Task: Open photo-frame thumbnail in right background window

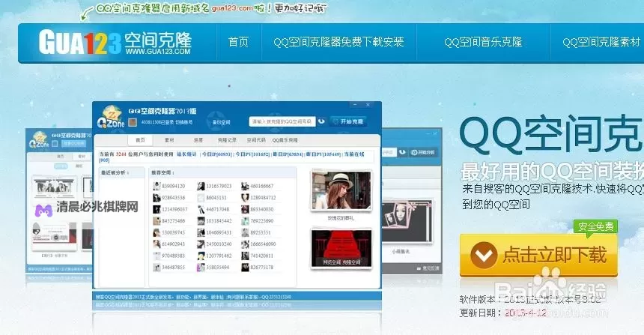Action: click(x=407, y=223)
